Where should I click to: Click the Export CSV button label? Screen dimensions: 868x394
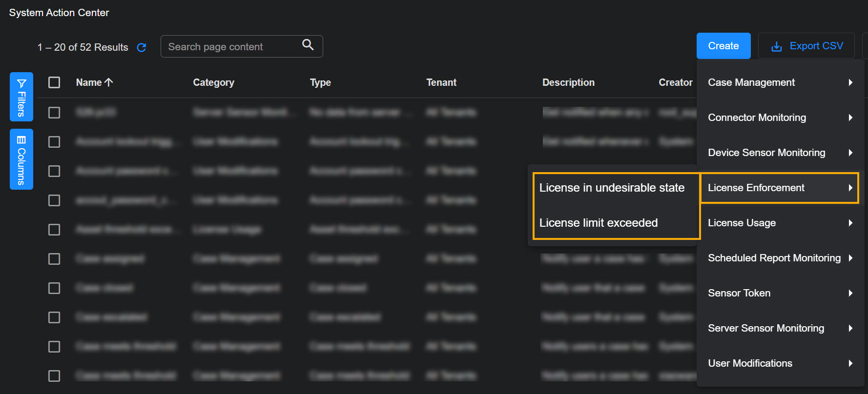816,46
